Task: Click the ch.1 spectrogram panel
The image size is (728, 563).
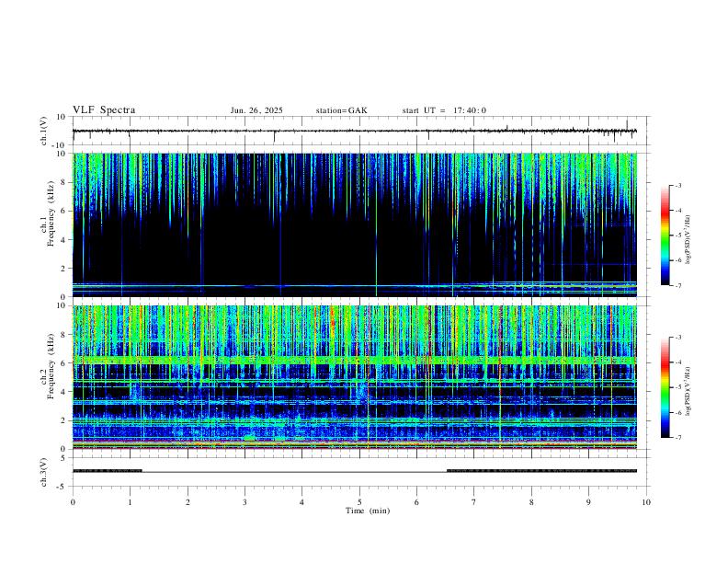Action: tap(354, 224)
